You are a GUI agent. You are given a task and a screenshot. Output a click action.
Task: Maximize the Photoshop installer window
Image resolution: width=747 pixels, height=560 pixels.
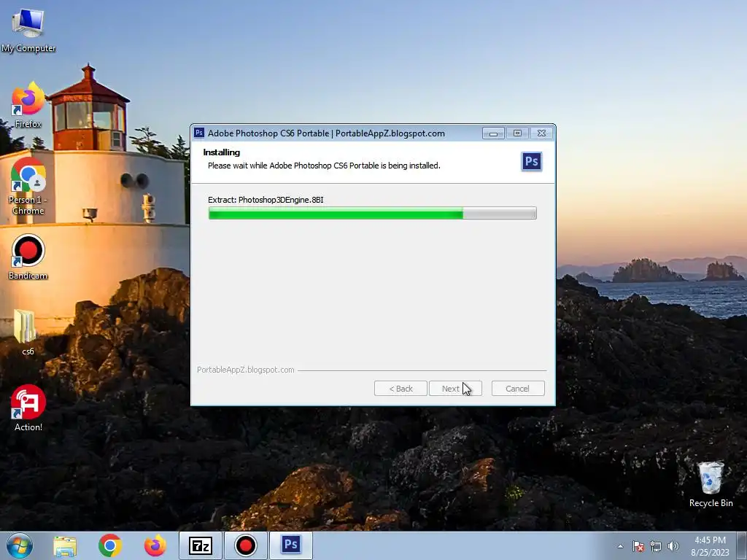(x=517, y=133)
